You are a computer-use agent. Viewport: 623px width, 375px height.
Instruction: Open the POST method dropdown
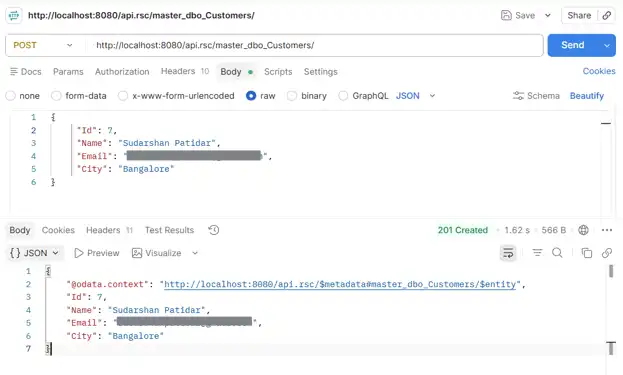pos(43,45)
